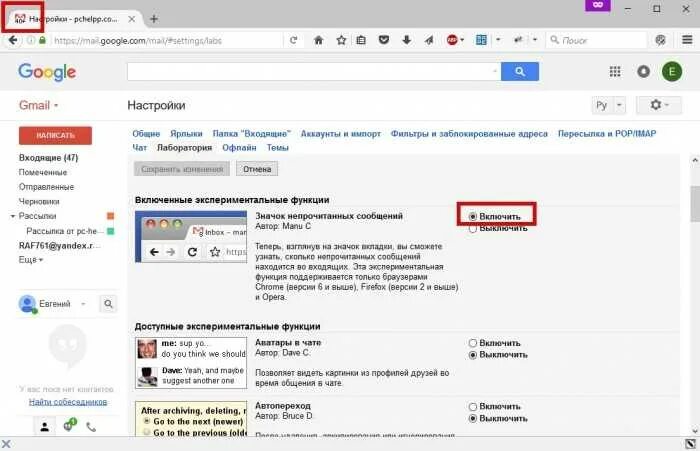
Task: Click the bottom-right status bar icon
Action: [x=690, y=444]
